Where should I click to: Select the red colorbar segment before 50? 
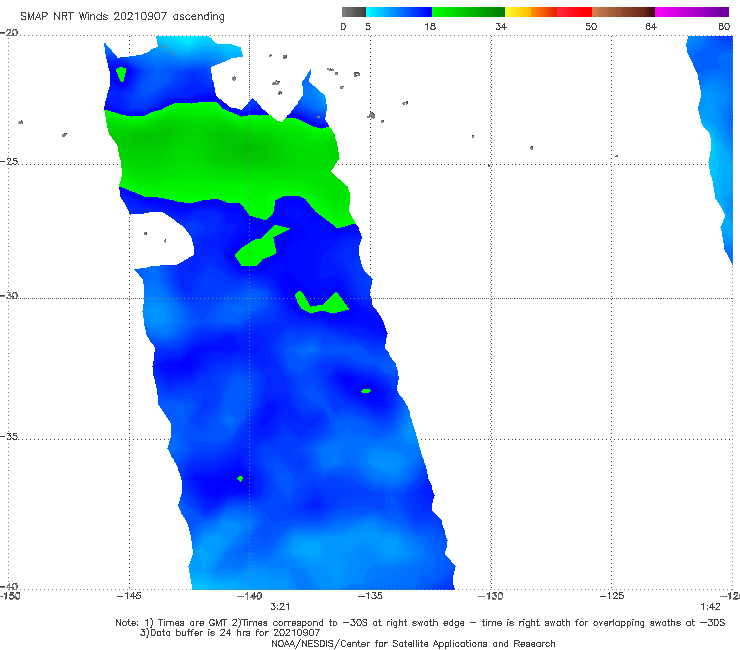click(x=574, y=12)
